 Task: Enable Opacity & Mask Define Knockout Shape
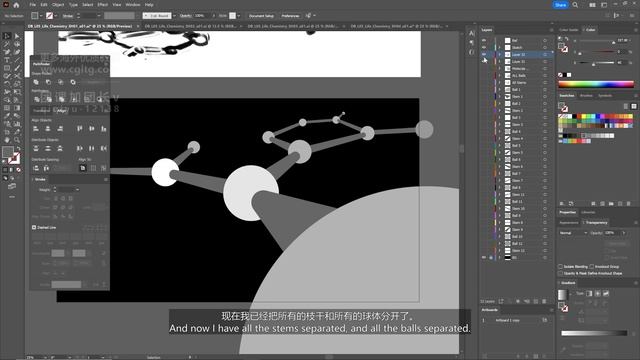pyautogui.click(x=560, y=273)
